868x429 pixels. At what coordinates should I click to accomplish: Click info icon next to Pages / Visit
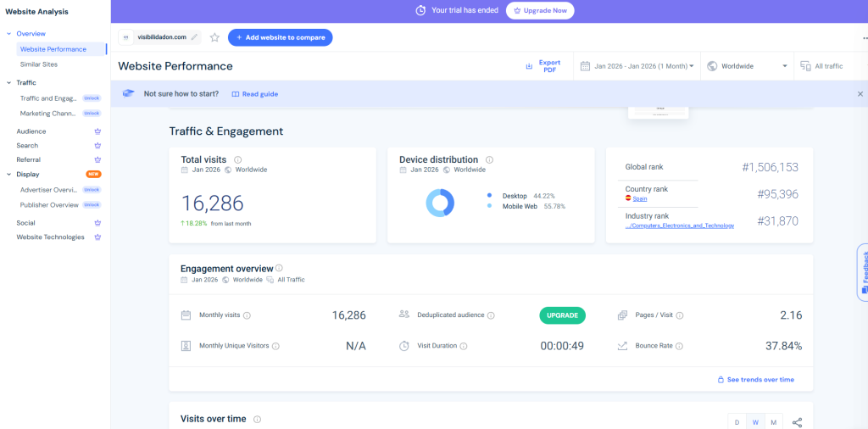[x=680, y=315]
